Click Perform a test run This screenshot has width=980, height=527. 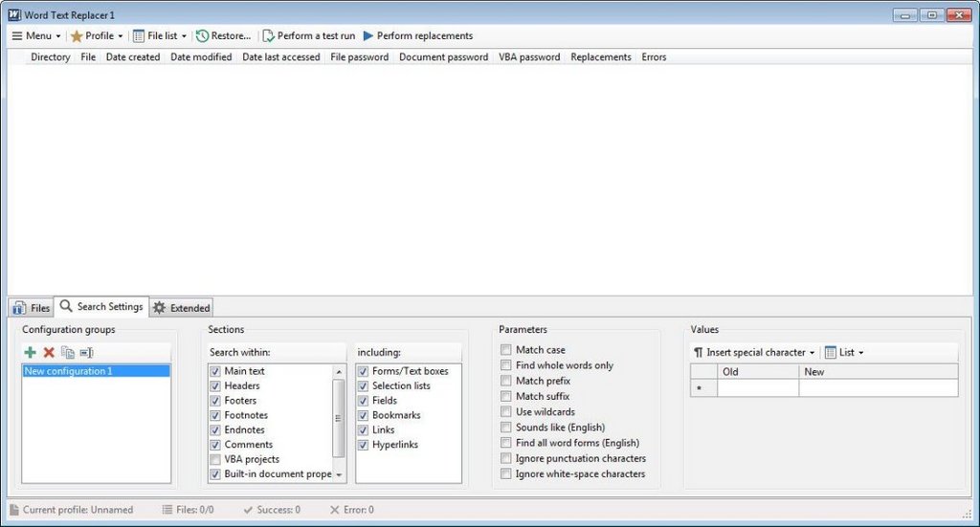(x=309, y=36)
